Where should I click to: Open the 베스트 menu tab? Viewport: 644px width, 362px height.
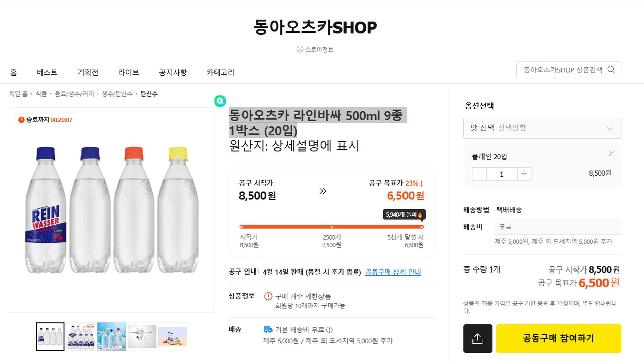47,72
